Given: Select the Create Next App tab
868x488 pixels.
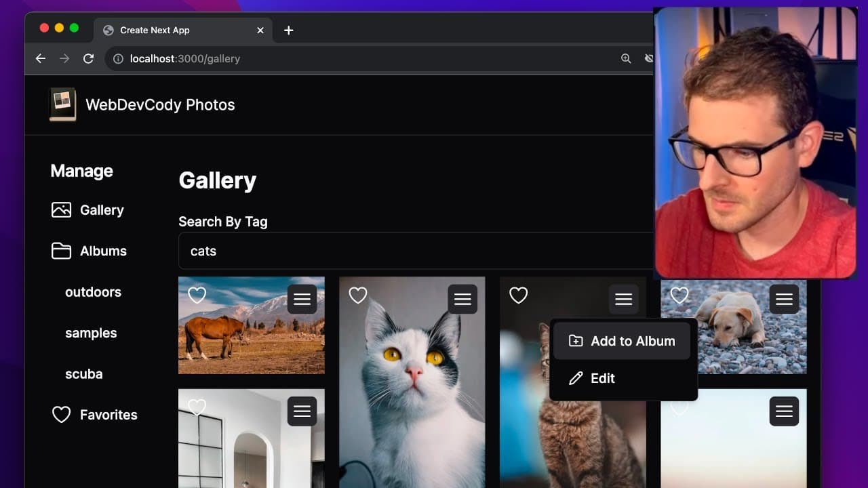Looking at the screenshot, I should coord(183,30).
